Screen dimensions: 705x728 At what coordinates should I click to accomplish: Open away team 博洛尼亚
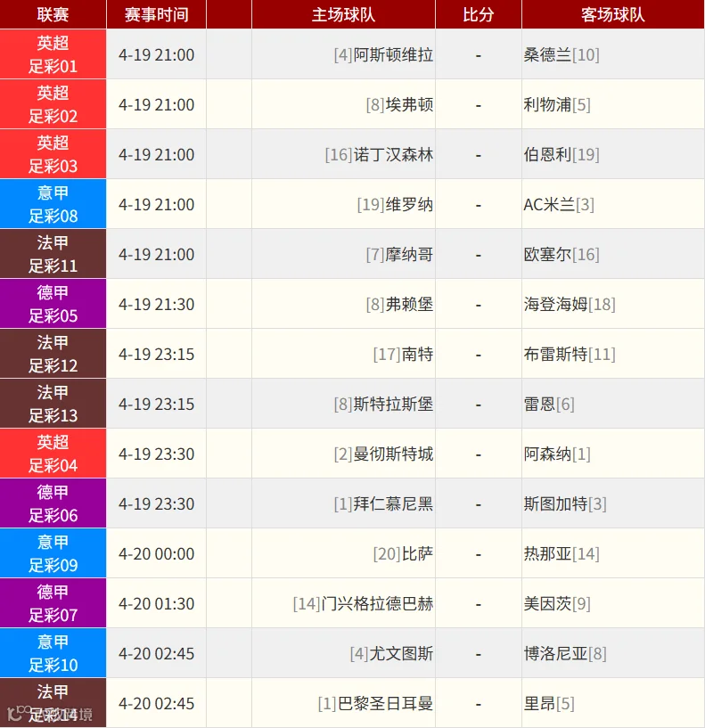555,654
